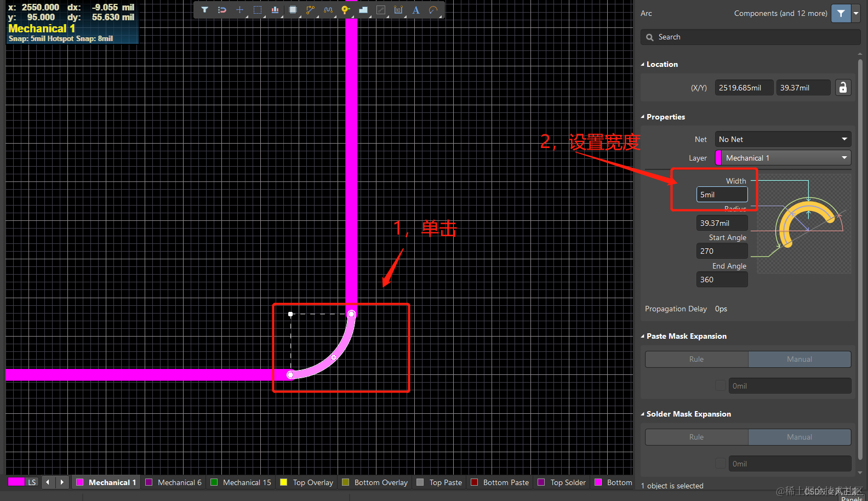Click the Start Angle field 270
This screenshot has width=868, height=501.
[722, 251]
